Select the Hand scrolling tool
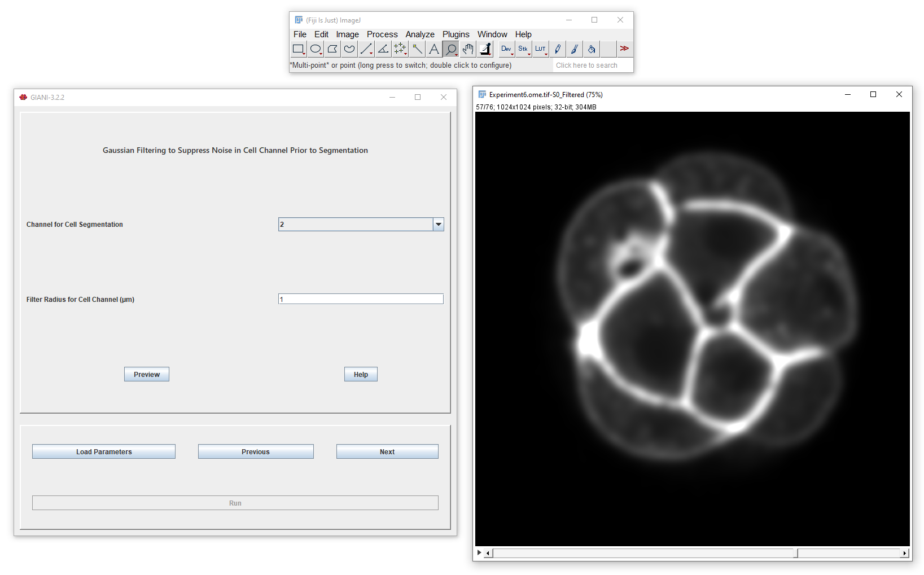 point(468,49)
